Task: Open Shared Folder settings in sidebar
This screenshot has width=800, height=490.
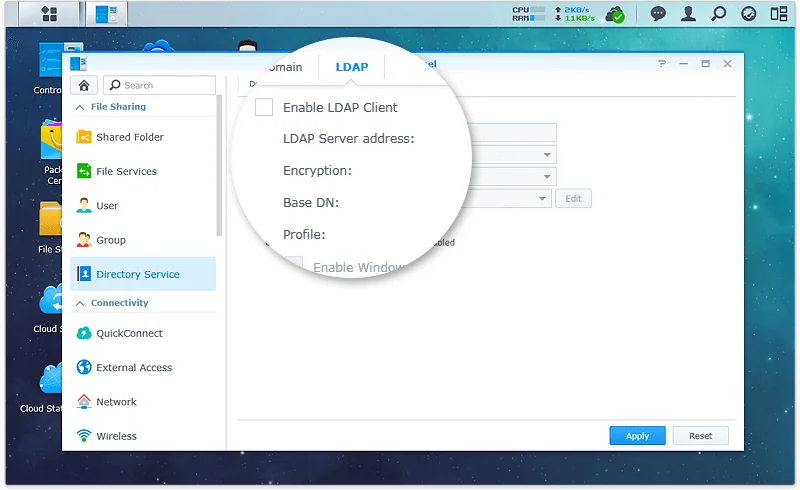Action: tap(129, 137)
